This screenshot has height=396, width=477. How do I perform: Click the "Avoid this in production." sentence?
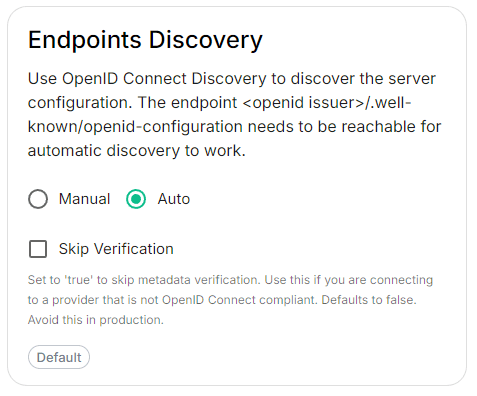point(96,320)
